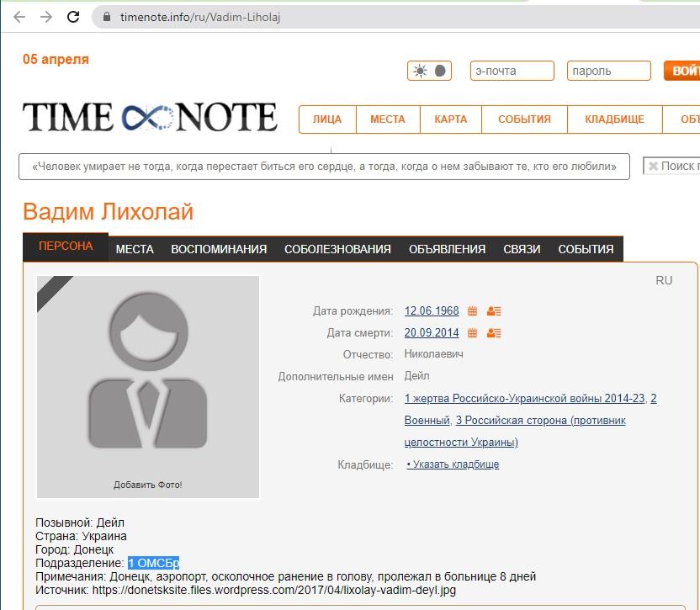Click the 05 апреля date text
This screenshot has height=610, width=700.
(56, 60)
